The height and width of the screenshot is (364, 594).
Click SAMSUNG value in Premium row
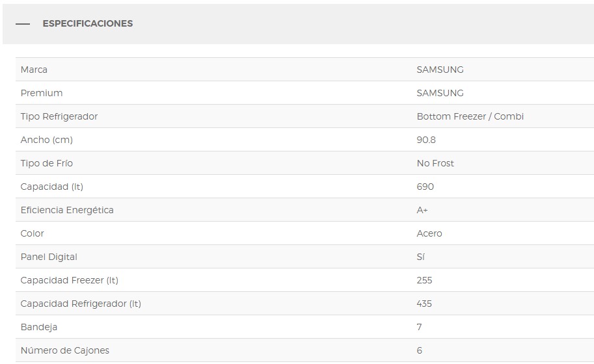coord(440,93)
